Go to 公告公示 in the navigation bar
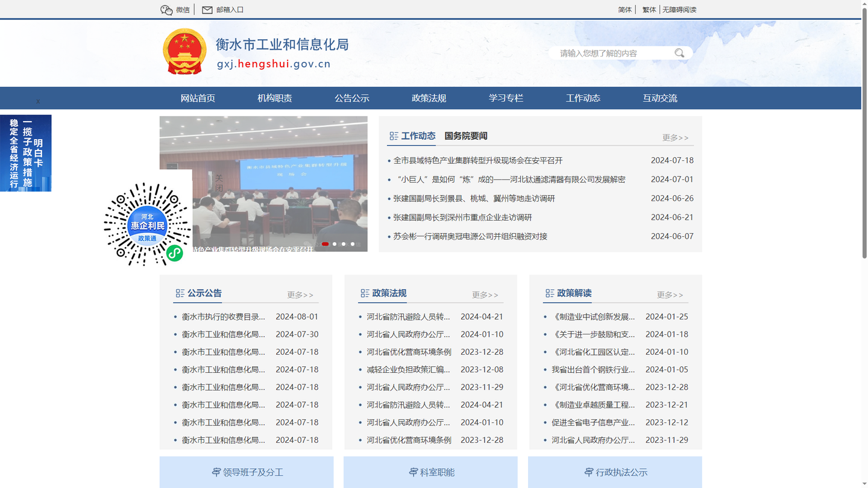 (x=352, y=98)
